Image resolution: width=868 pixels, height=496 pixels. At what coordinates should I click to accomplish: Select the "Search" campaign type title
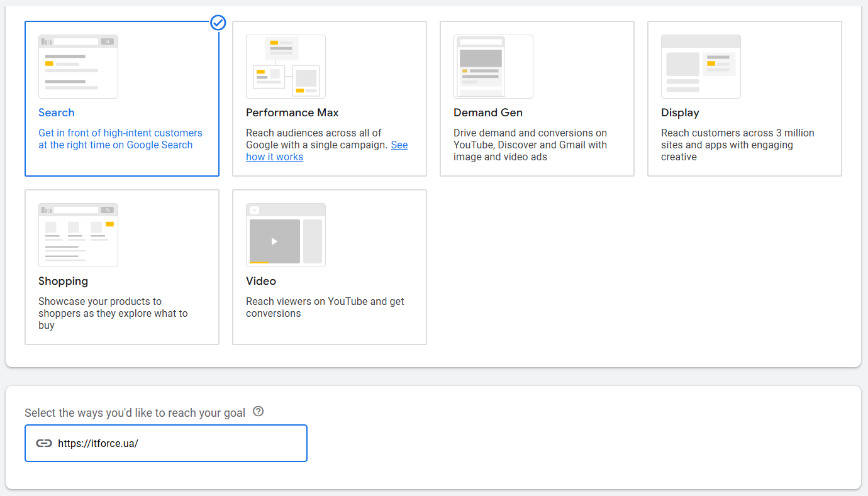click(57, 113)
